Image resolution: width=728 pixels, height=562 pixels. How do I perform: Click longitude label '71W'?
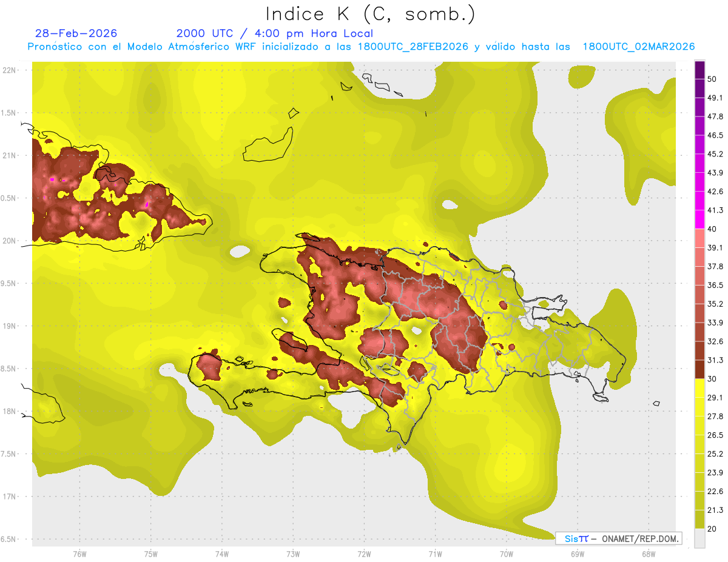[435, 554]
